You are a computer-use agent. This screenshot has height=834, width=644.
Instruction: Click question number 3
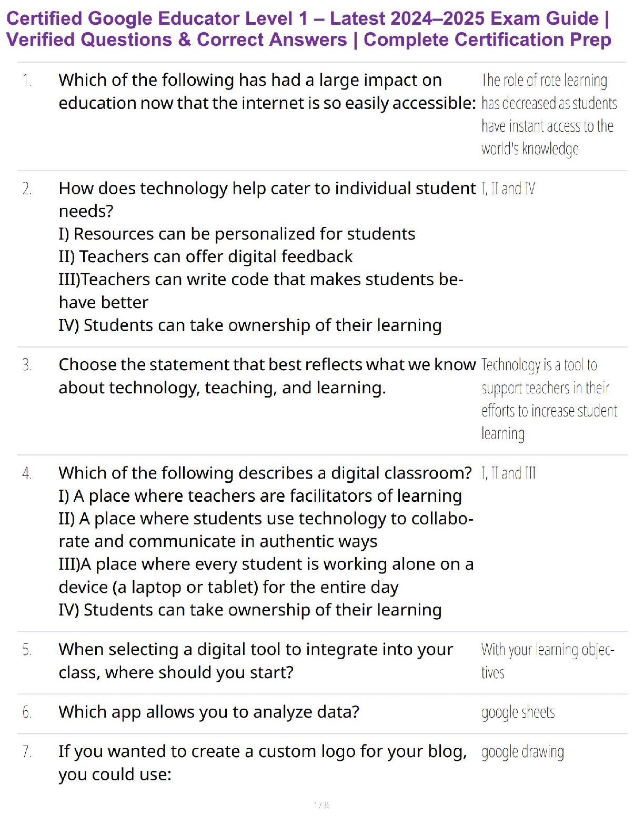pyautogui.click(x=27, y=365)
